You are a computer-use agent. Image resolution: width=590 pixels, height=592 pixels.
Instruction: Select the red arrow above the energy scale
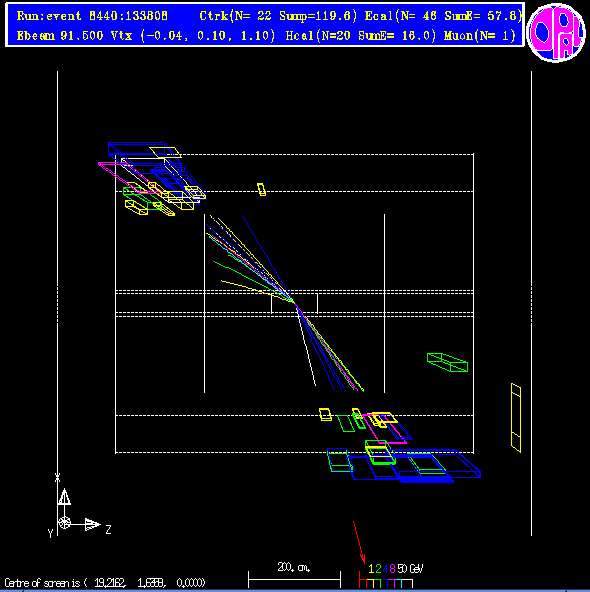359,542
